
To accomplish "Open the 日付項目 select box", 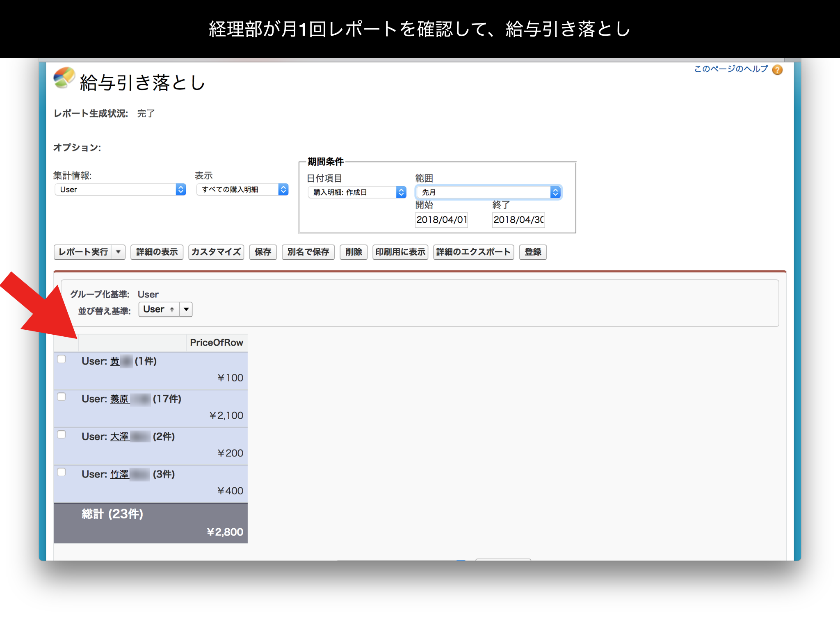I will pos(356,192).
